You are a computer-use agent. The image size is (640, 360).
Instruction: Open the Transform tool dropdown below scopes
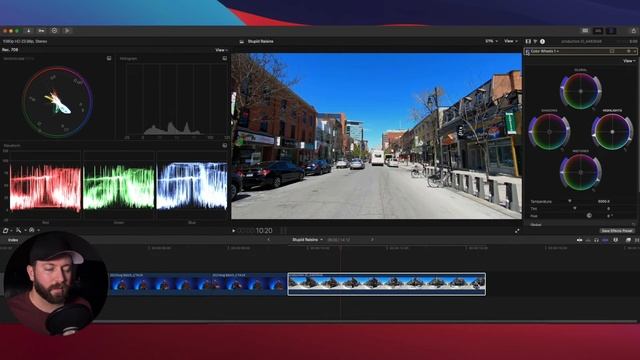pyautogui.click(x=7, y=231)
